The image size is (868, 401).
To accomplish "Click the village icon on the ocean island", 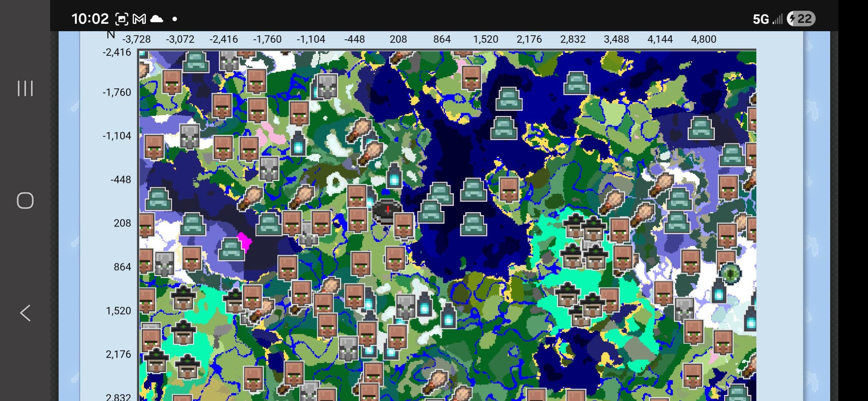I will (x=509, y=189).
